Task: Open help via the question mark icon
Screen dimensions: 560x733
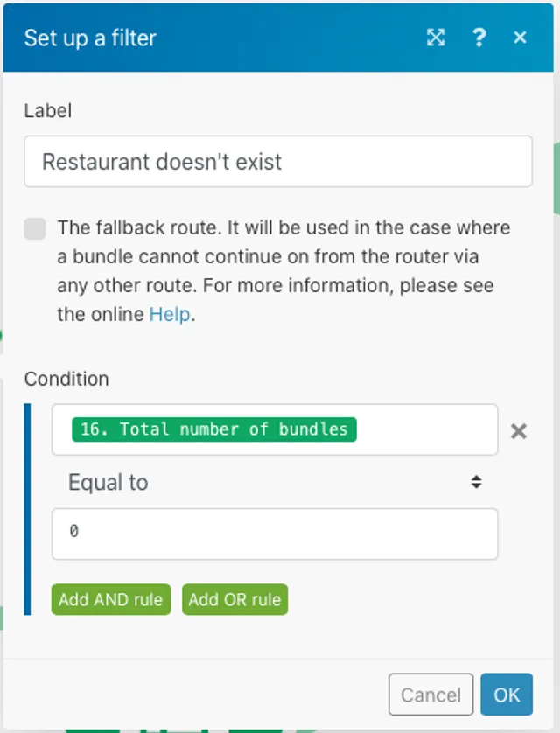Action: 479,38
